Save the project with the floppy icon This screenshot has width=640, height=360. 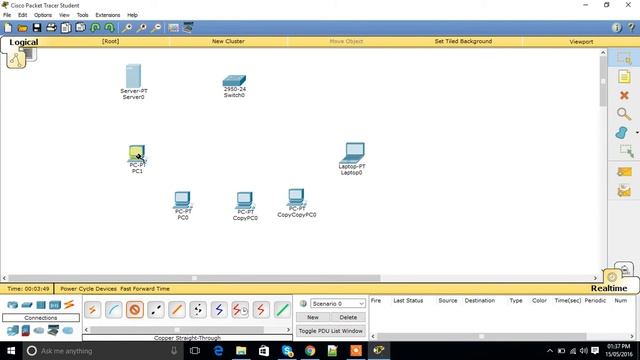pyautogui.click(x=37, y=28)
